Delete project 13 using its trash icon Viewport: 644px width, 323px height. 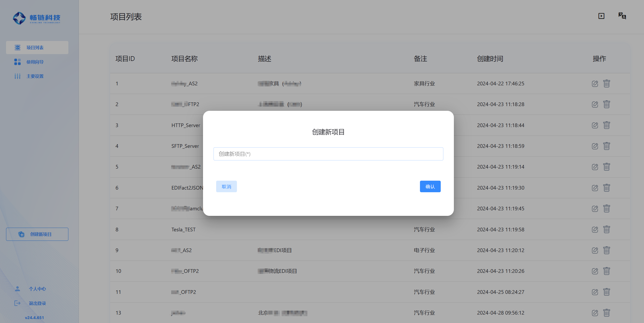click(x=606, y=313)
